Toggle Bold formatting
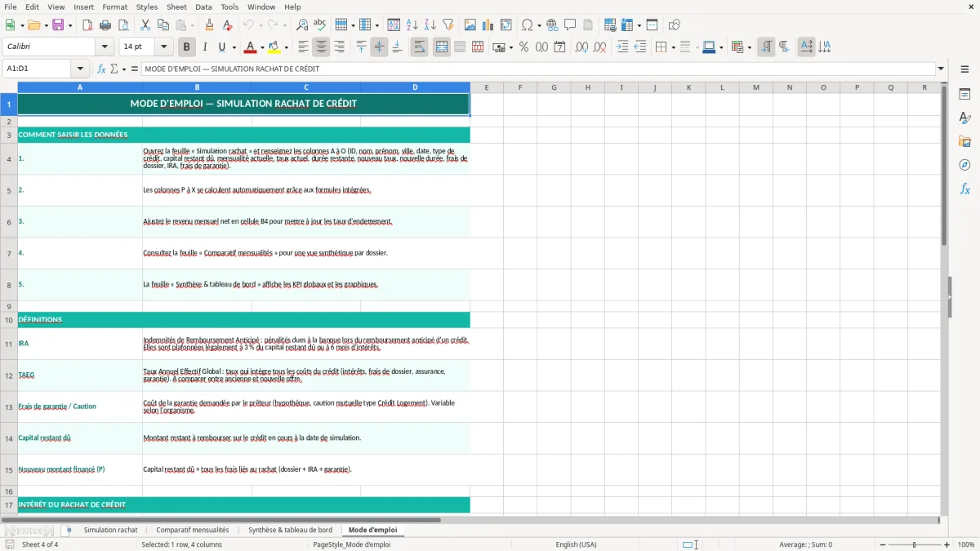The image size is (980, 551). pyautogui.click(x=186, y=47)
